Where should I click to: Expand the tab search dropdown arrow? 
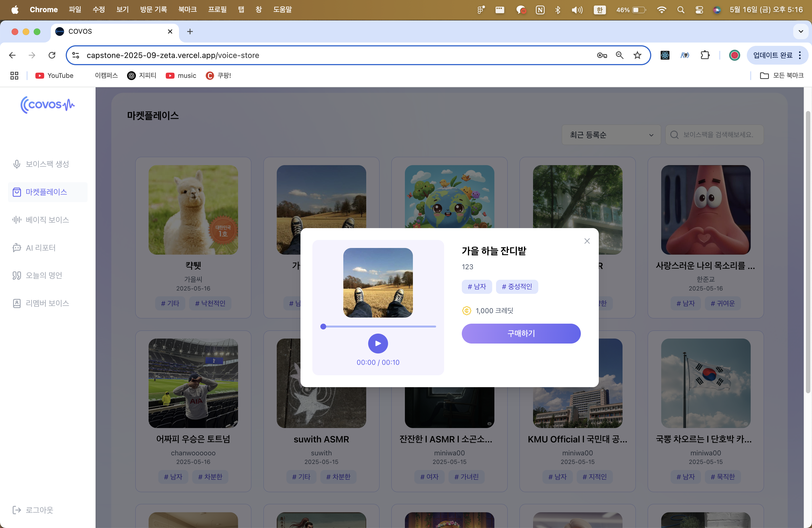(801, 31)
